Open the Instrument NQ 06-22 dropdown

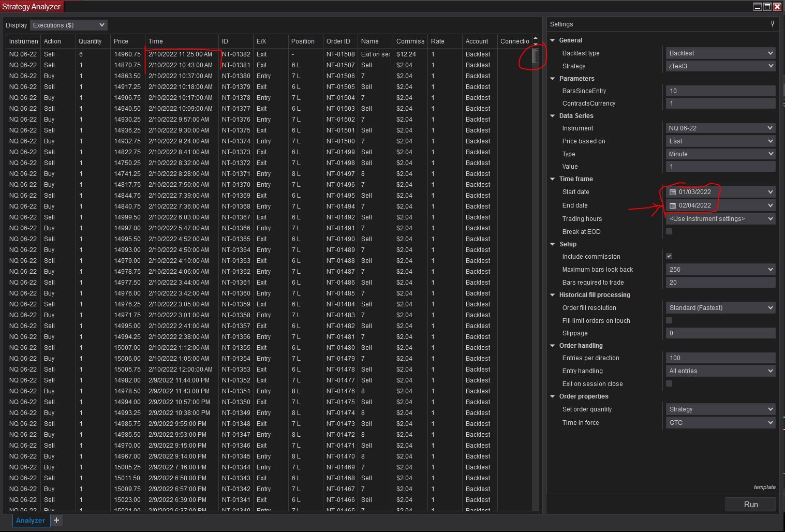click(x=720, y=128)
